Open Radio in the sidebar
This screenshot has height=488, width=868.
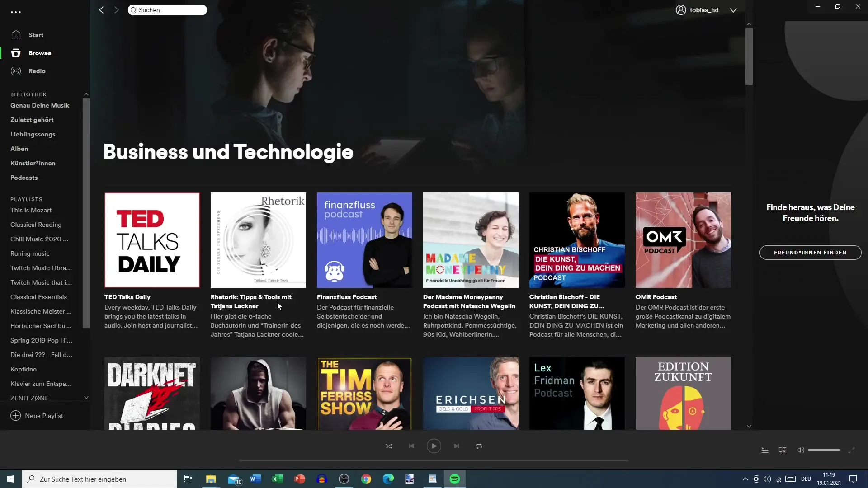[x=37, y=71]
